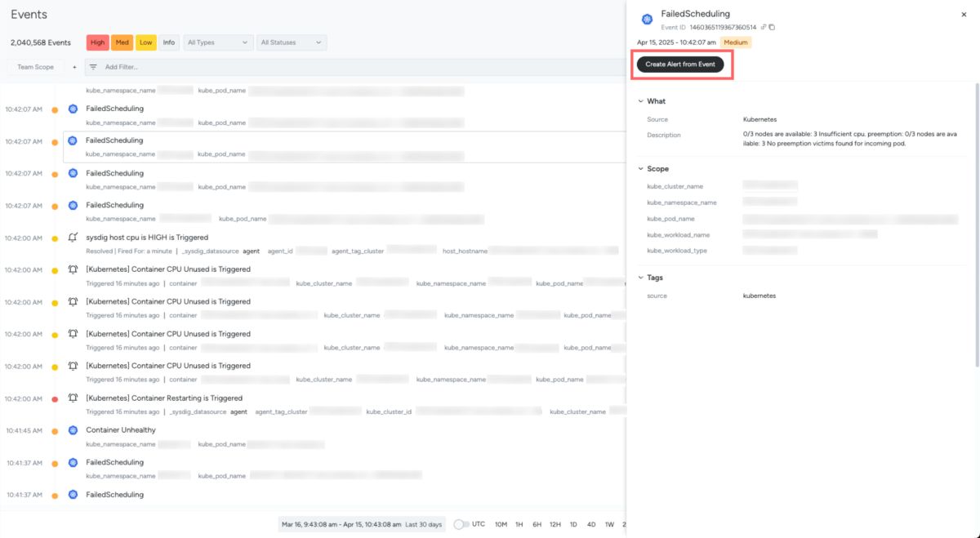The image size is (980, 538).
Task: Click the kubernetes tag value under Tags
Action: [759, 296]
